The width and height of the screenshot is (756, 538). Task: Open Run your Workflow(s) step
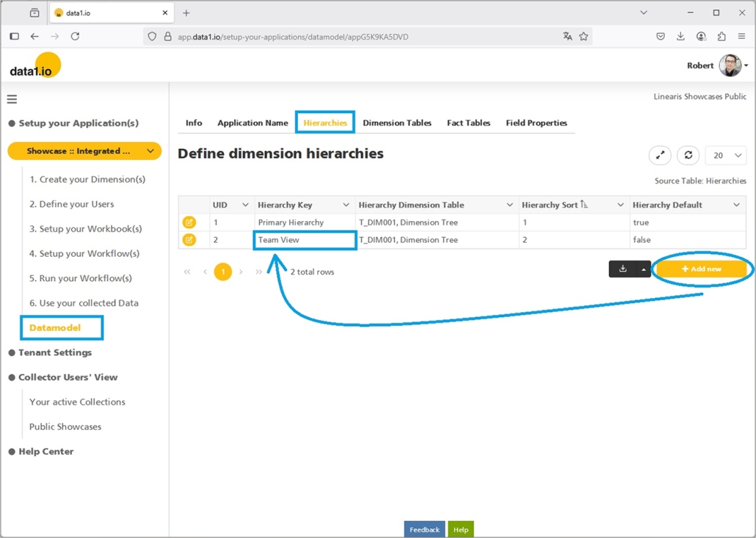(81, 278)
